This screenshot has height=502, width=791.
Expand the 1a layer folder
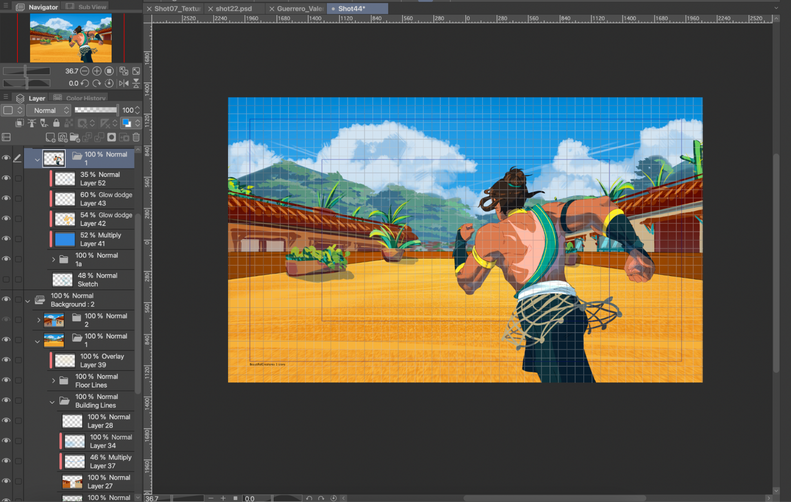point(53,259)
